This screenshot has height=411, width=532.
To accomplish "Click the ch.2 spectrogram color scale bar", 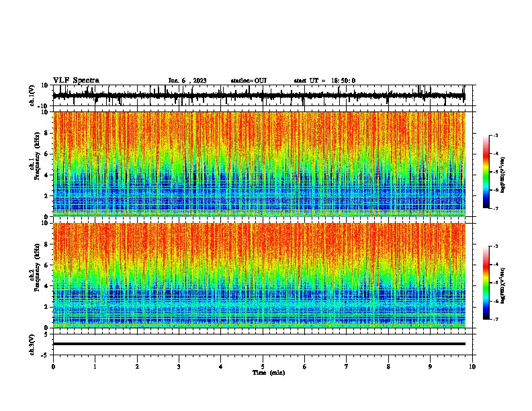I will point(486,283).
